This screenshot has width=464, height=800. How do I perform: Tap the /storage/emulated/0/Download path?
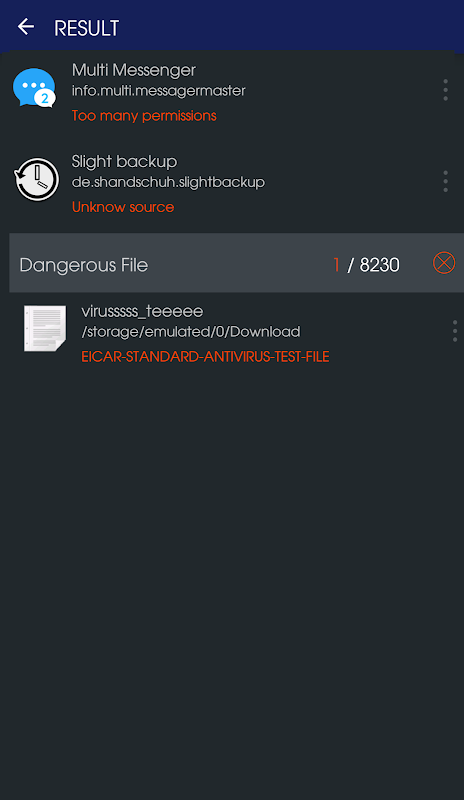tap(191, 332)
